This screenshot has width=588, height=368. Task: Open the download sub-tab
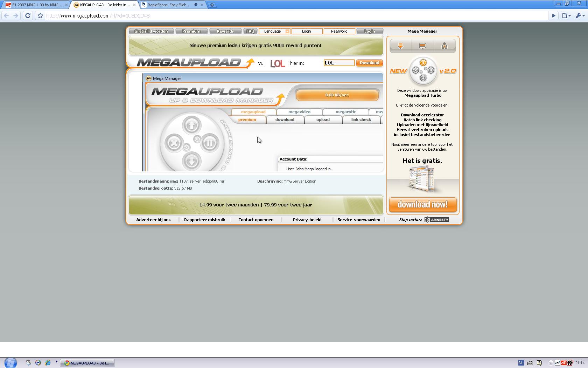(285, 120)
